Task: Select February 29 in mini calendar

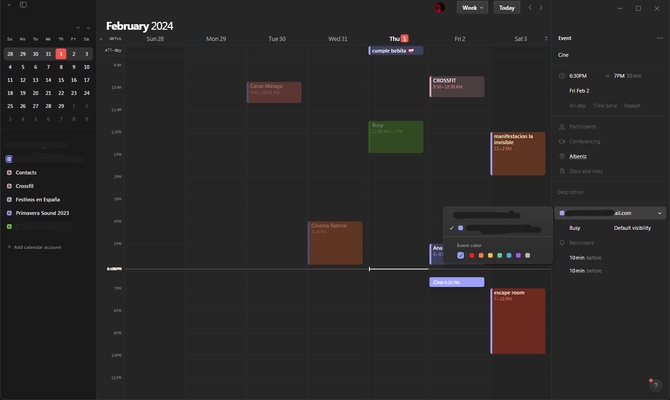Action: point(61,106)
